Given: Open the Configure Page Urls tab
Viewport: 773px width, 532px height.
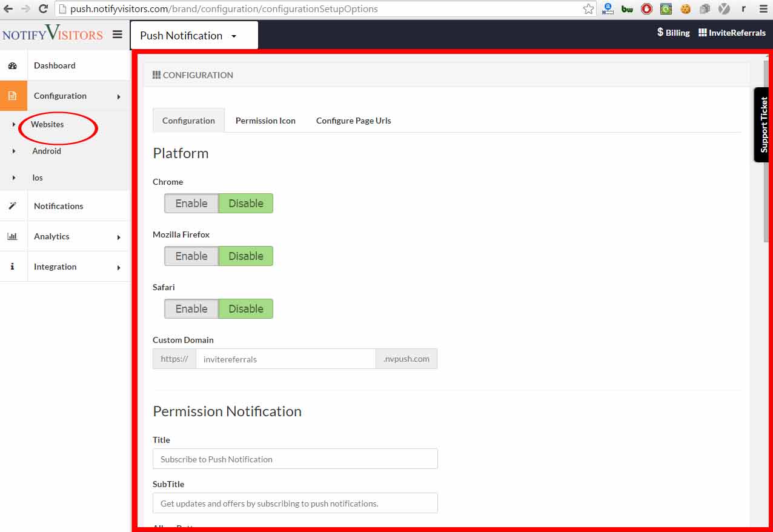Looking at the screenshot, I should (x=353, y=121).
